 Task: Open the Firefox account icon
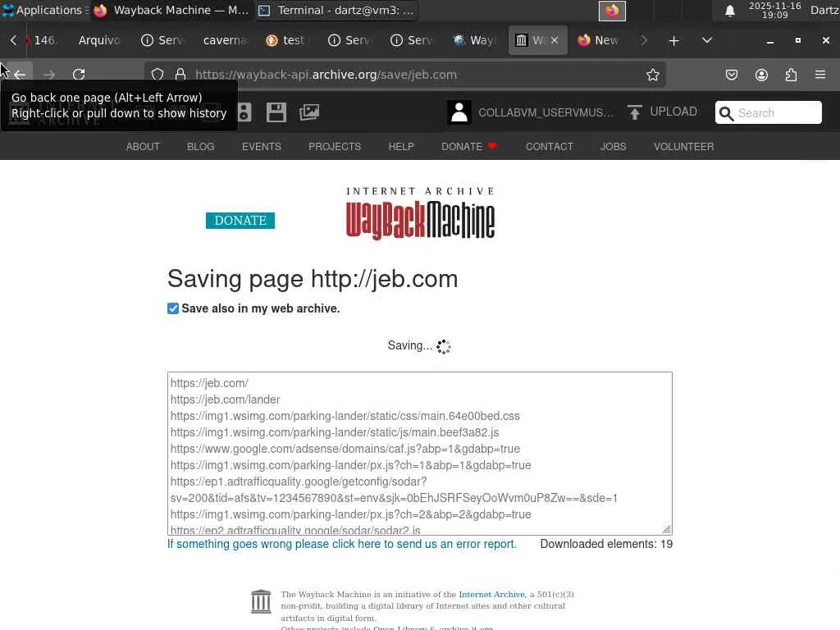pos(761,75)
